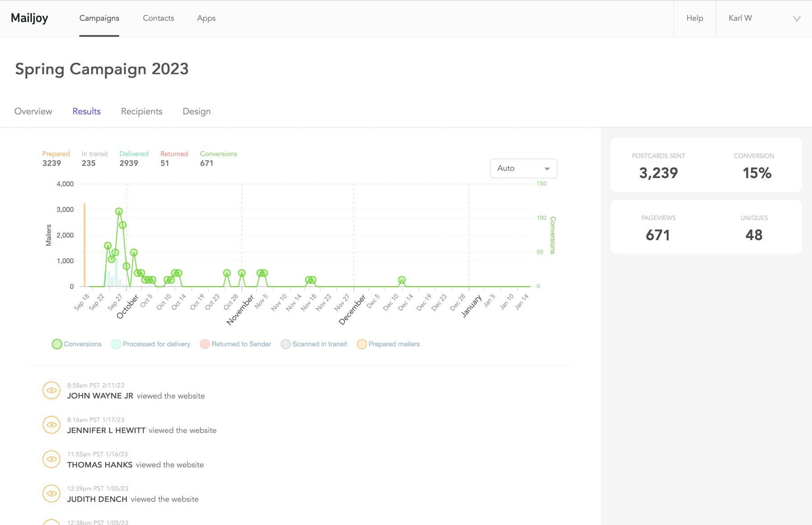Click the Spring Campaign 2023 heading
Image resolution: width=812 pixels, height=525 pixels.
(x=102, y=69)
